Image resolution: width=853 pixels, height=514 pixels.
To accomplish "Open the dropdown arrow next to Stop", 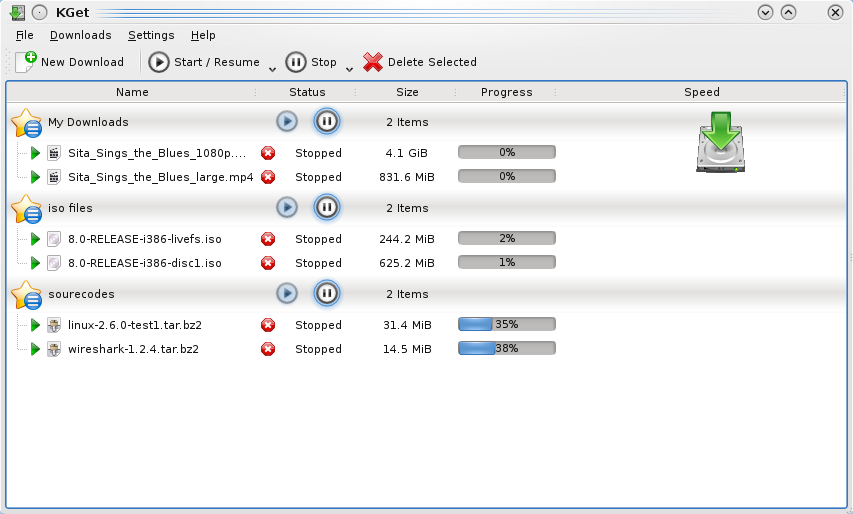I will click(350, 69).
